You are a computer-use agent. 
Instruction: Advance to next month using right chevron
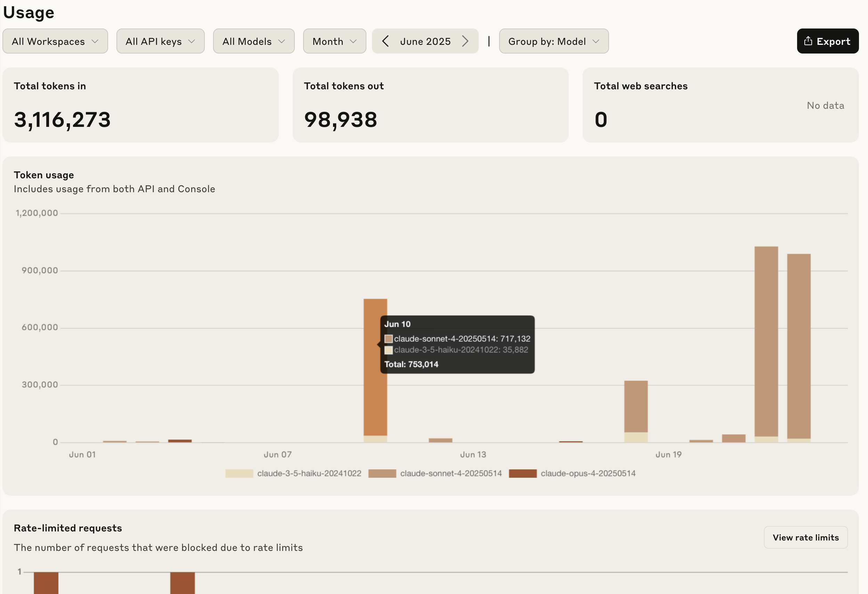click(465, 41)
